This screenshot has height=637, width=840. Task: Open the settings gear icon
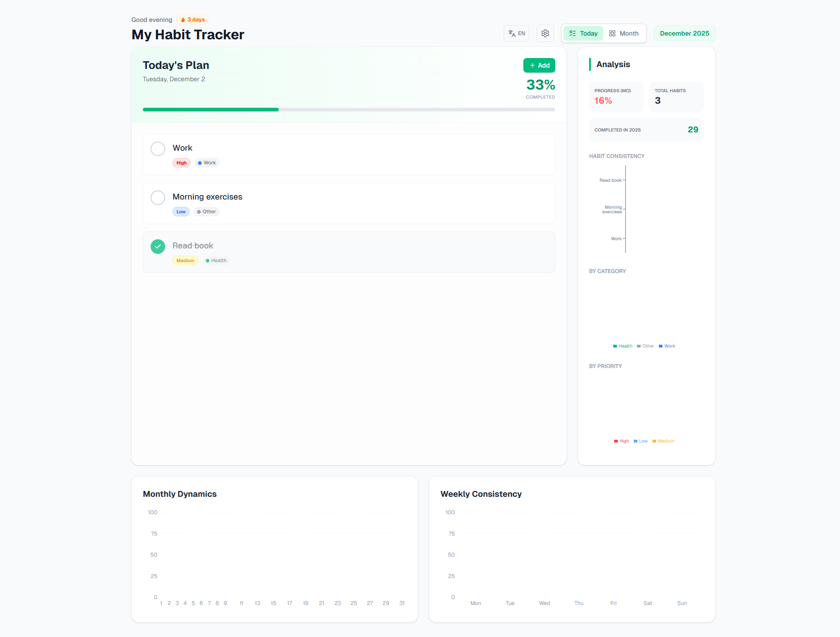pos(545,33)
